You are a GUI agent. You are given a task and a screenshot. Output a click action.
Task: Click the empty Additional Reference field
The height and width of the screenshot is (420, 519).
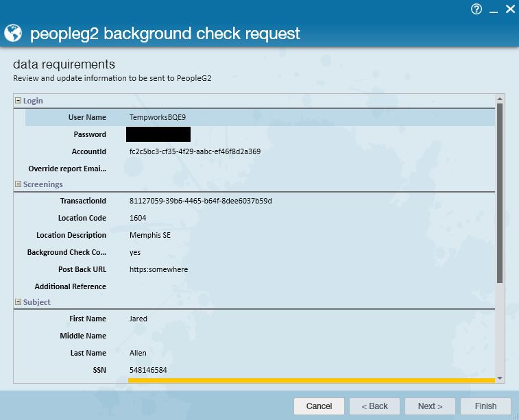311,286
